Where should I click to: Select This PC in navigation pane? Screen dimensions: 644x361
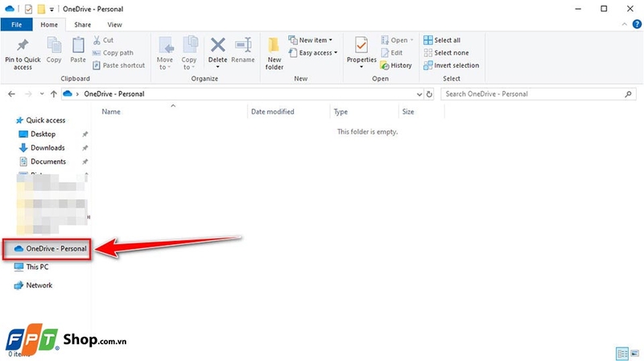click(x=31, y=267)
